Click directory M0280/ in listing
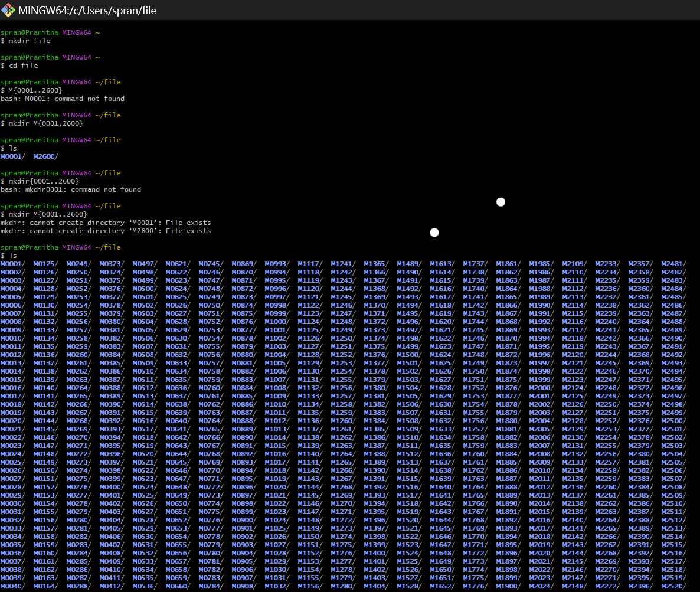This screenshot has width=700, height=592. point(78,519)
